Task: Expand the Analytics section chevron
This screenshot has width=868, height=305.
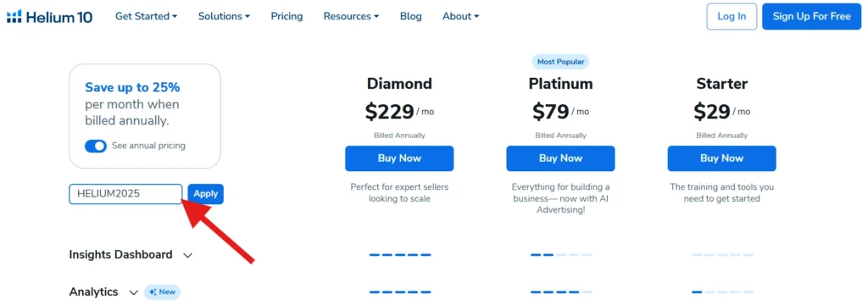Action: click(x=133, y=292)
